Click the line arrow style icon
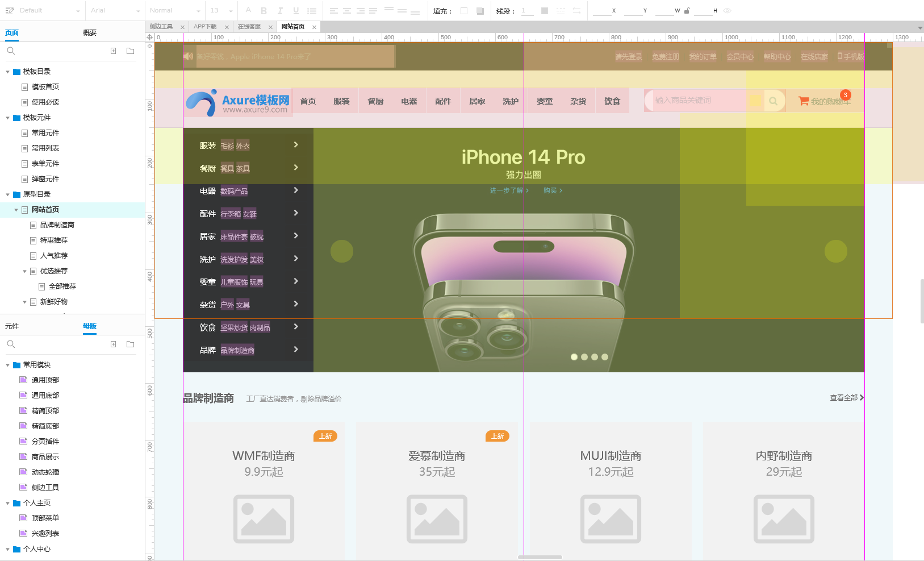 click(576, 11)
